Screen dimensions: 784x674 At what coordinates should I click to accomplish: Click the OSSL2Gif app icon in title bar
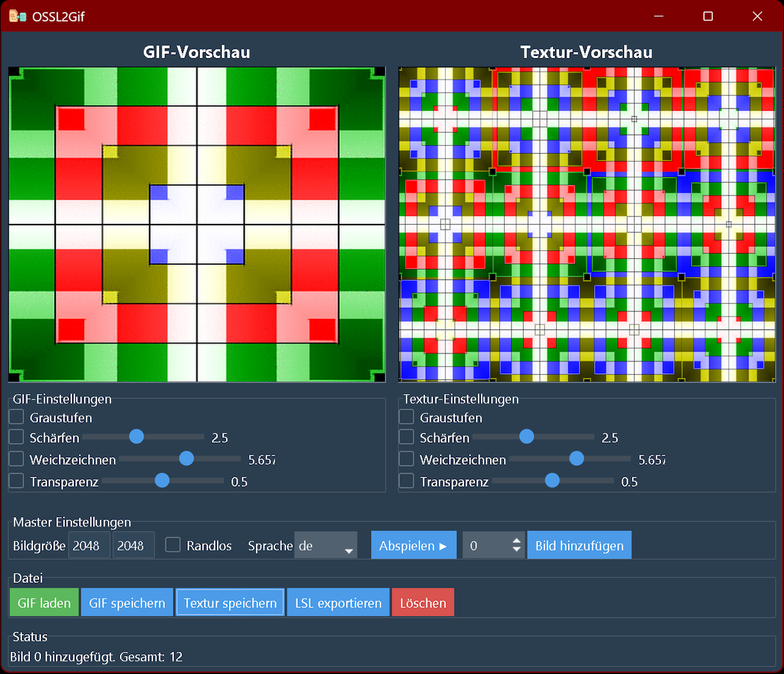coord(17,17)
